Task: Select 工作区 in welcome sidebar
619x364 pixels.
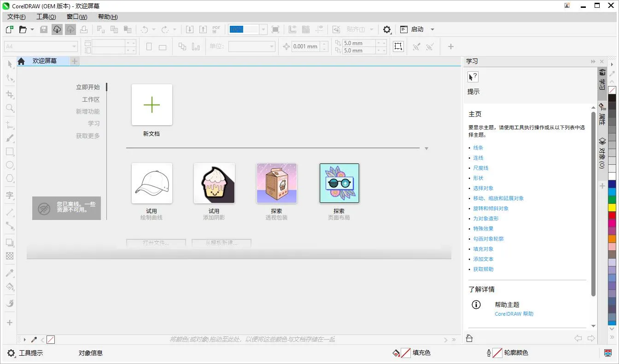Action: pyautogui.click(x=91, y=99)
